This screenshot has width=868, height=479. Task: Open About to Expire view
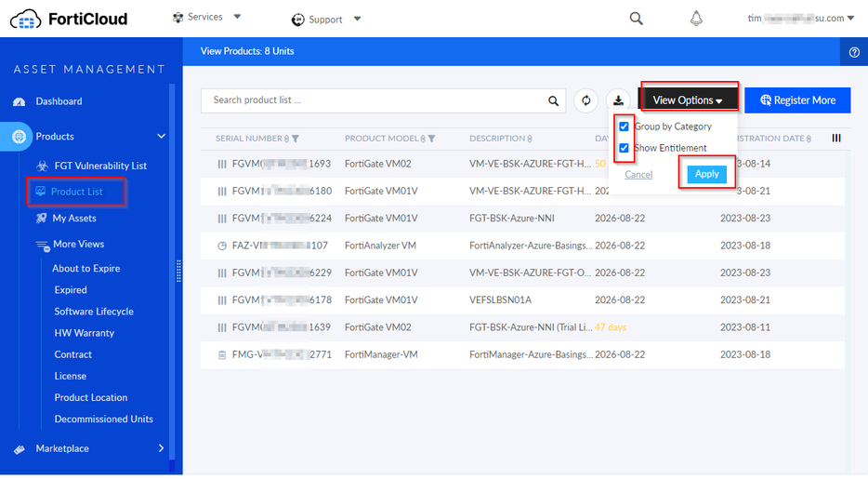pos(85,268)
